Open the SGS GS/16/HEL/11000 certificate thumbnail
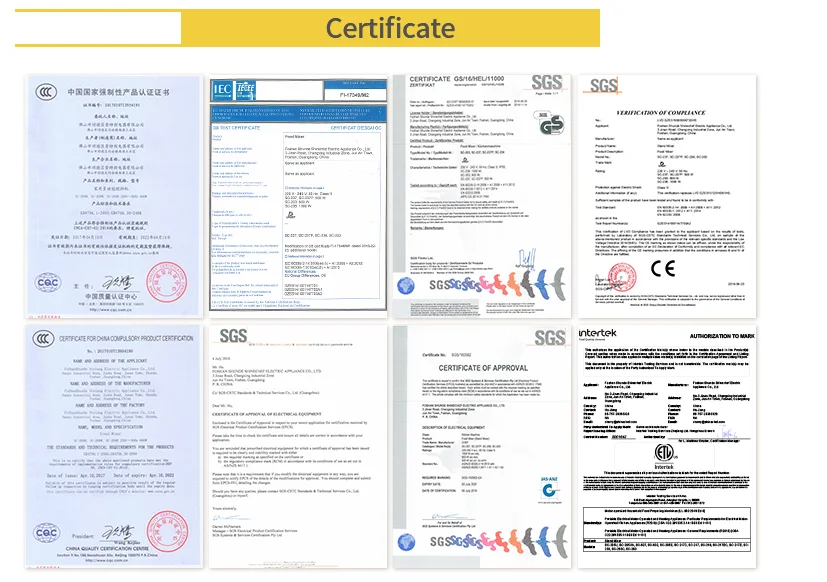827x582 pixels. (482, 196)
